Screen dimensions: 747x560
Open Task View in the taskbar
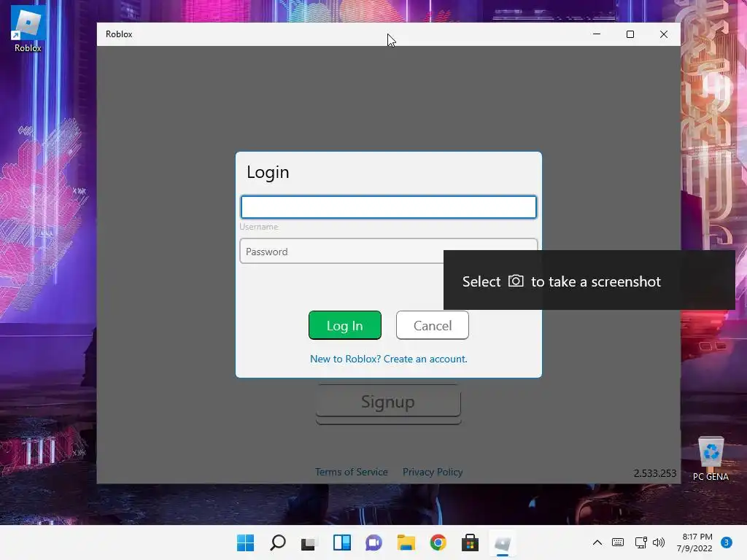point(309,542)
